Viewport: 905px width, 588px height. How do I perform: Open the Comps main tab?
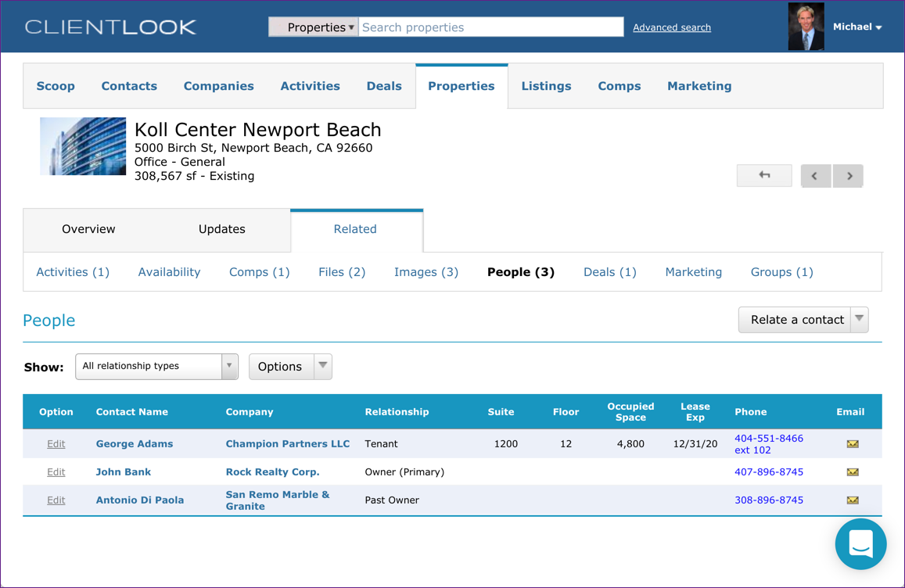[619, 86]
